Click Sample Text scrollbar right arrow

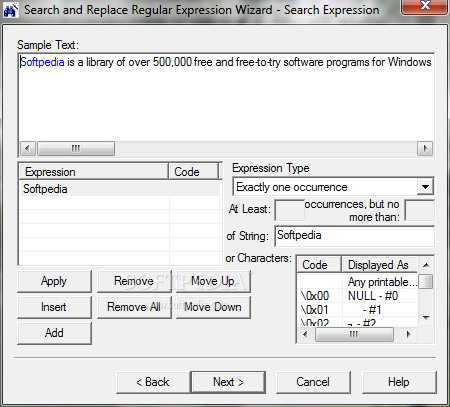(425, 148)
